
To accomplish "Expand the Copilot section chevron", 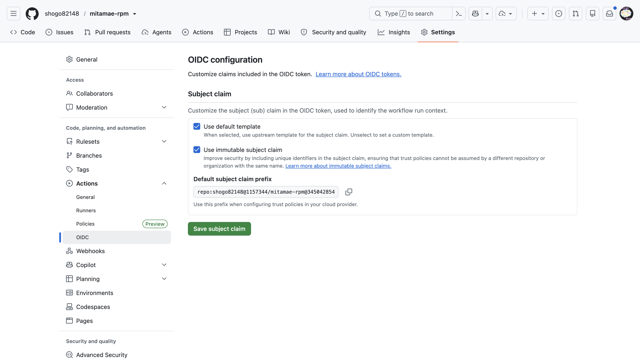I will pos(164,265).
